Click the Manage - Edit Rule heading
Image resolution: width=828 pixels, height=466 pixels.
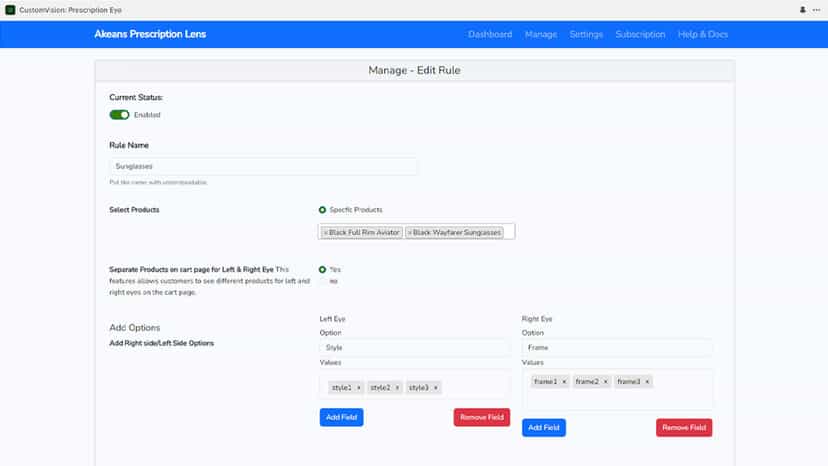pyautogui.click(x=415, y=70)
